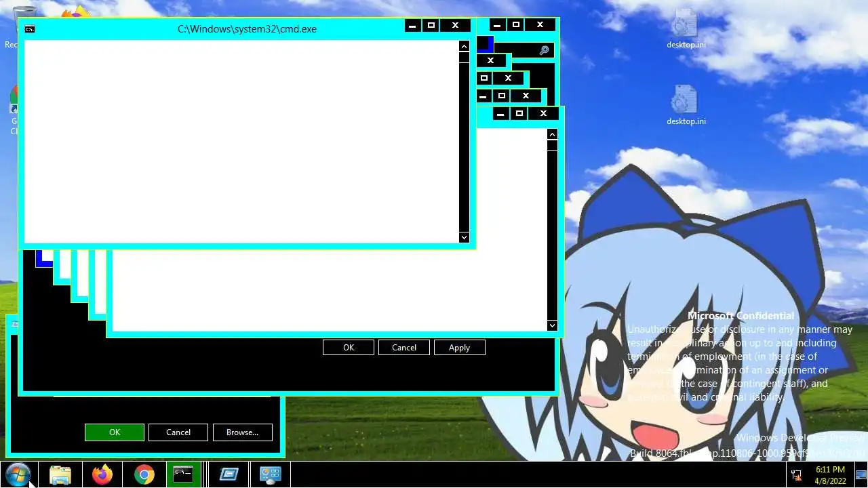868x488 pixels.
Task: Click Cancel next to the Browse... button
Action: click(x=178, y=432)
